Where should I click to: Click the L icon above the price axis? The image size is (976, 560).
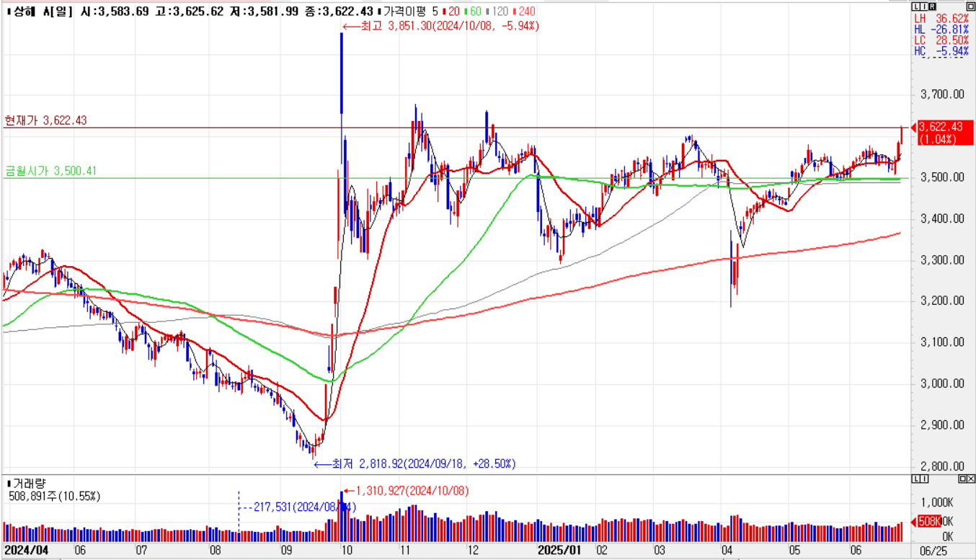pyautogui.click(x=915, y=5)
